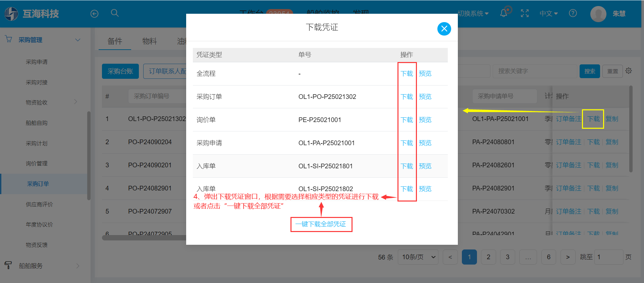Select 采购订单 in sidebar
This screenshot has width=644, height=283.
pos(38,184)
